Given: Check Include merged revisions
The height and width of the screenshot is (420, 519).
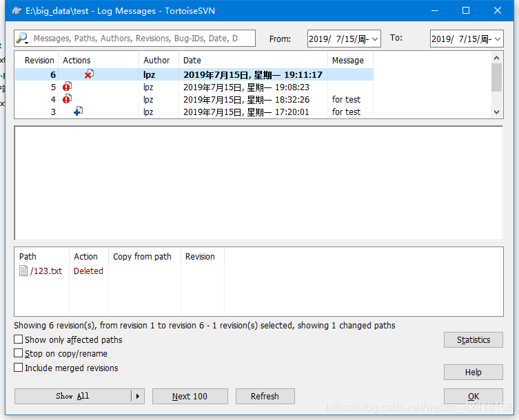Looking at the screenshot, I should point(18,368).
